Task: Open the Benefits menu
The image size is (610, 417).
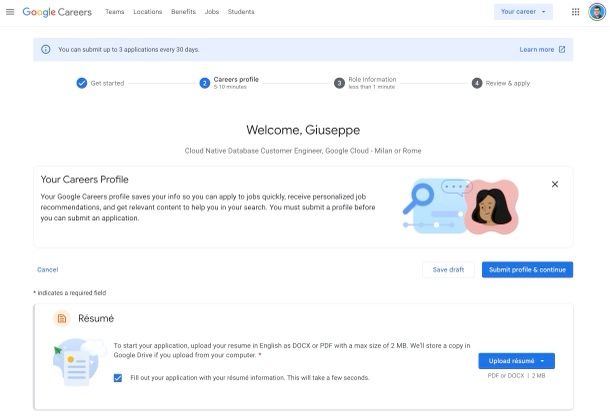Action: tap(183, 12)
